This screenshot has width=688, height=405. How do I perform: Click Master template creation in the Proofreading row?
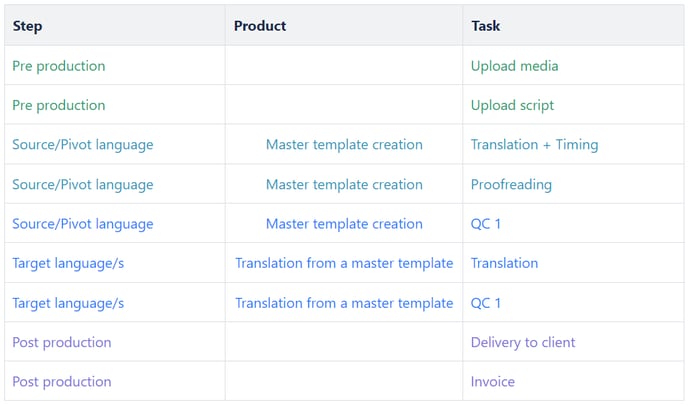pyautogui.click(x=344, y=184)
